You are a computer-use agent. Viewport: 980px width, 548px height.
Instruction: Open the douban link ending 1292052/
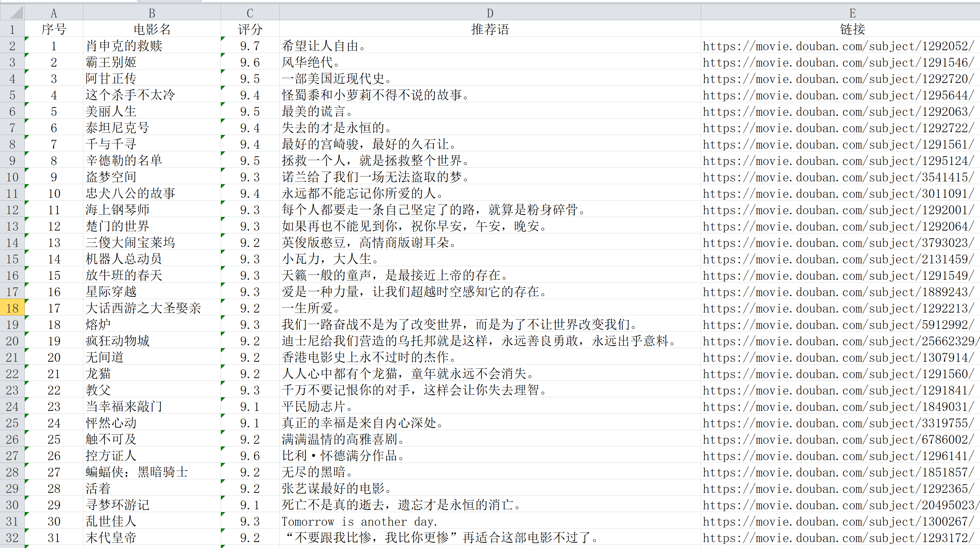pos(838,46)
